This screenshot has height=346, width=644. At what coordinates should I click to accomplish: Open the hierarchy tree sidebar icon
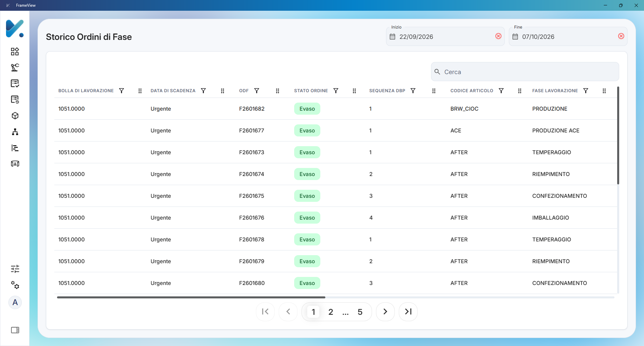click(x=15, y=132)
